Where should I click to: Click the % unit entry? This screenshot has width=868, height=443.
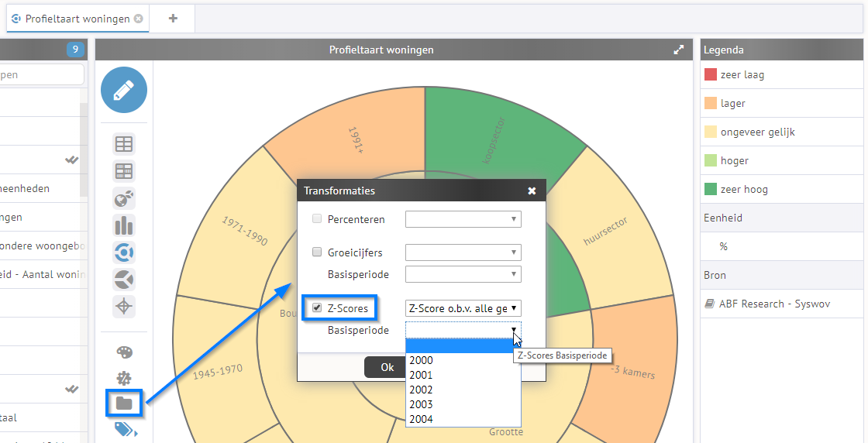724,246
